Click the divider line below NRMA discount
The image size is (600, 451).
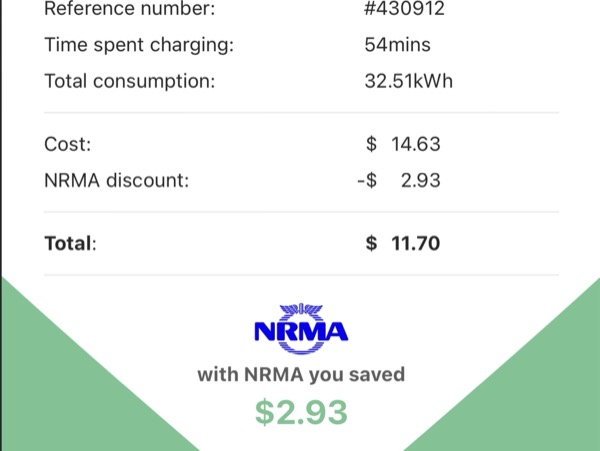coord(302,212)
